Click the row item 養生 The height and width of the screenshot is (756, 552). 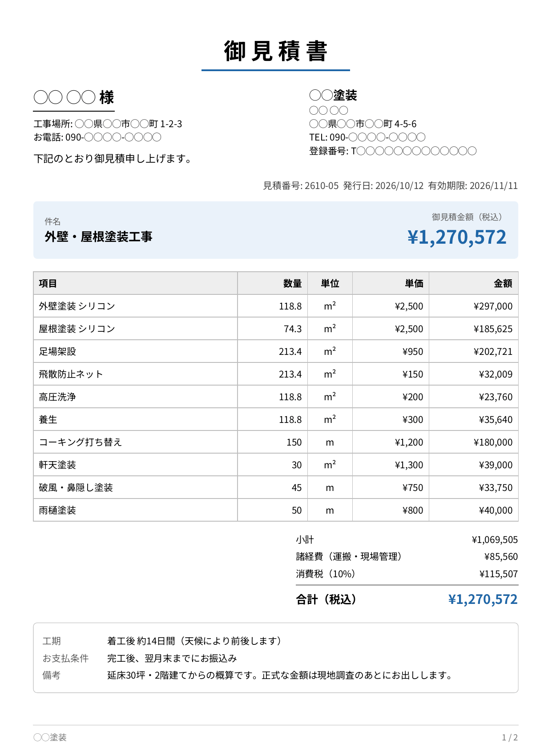pos(48,419)
